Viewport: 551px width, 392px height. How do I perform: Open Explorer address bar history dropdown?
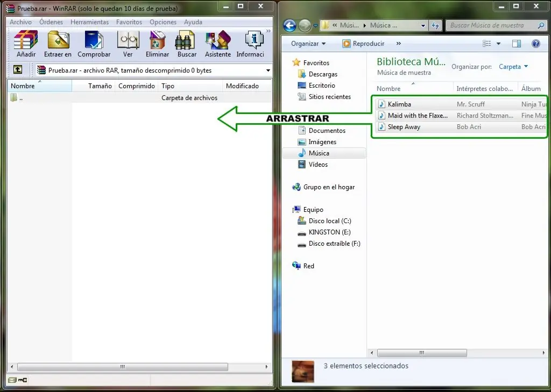[x=423, y=25]
